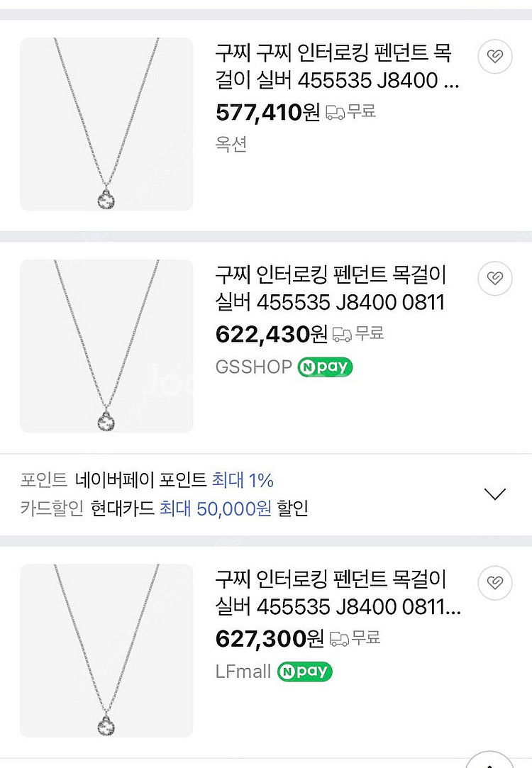Image resolution: width=532 pixels, height=768 pixels.
Task: Expand the points and card discount details
Action: (x=494, y=494)
